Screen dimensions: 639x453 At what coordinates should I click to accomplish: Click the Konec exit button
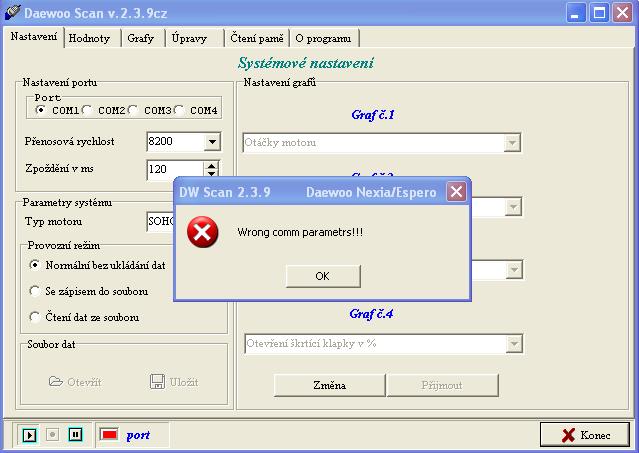point(585,435)
